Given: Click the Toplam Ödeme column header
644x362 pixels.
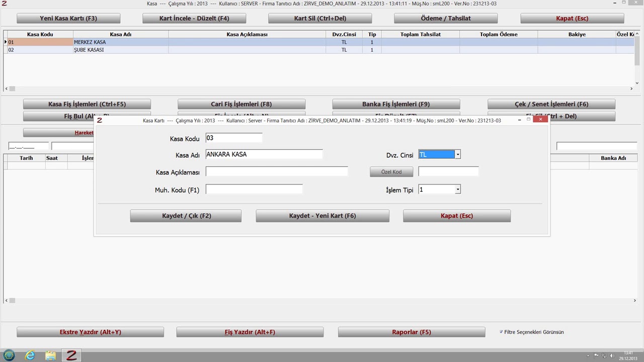Looking at the screenshot, I should (x=499, y=34).
